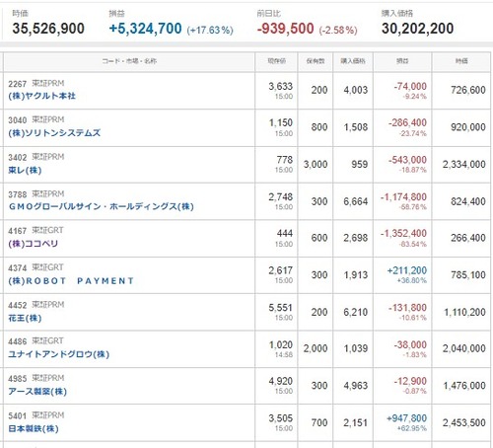Sort table by 購入価格 column header
493x448 pixels.
(x=353, y=61)
